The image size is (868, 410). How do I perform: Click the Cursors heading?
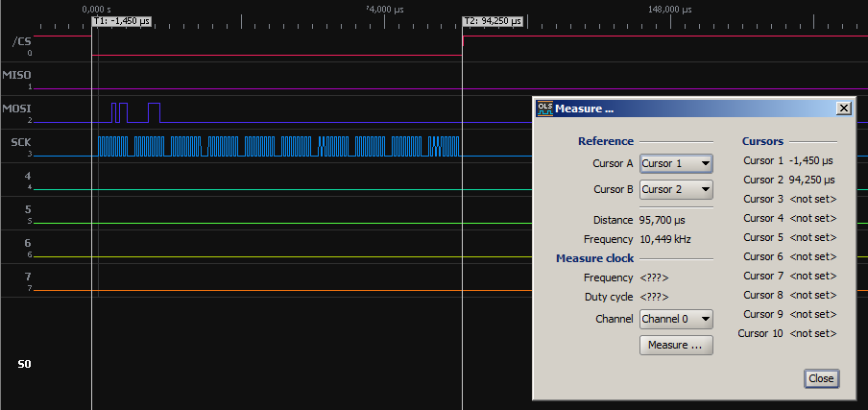coord(762,141)
